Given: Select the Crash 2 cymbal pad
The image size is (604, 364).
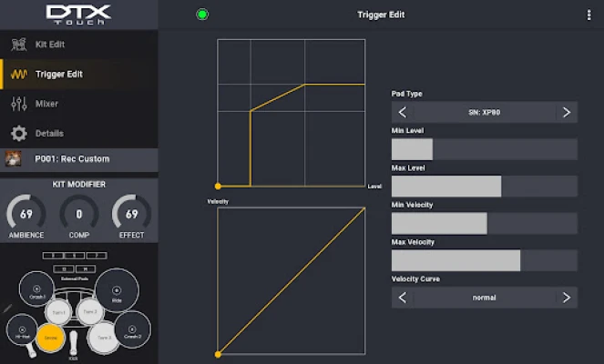Looking at the screenshot, I should tap(132, 329).
